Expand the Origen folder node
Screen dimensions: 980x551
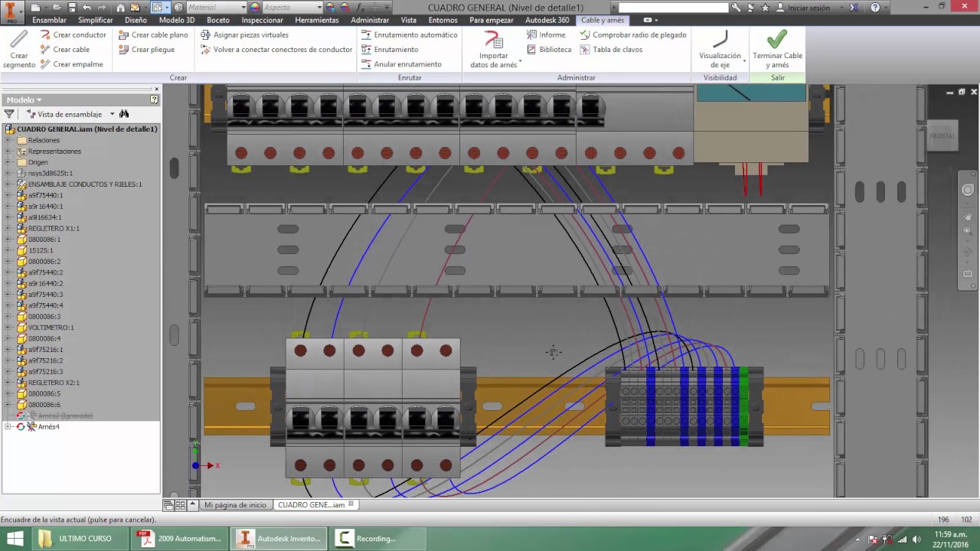pyautogui.click(x=8, y=162)
